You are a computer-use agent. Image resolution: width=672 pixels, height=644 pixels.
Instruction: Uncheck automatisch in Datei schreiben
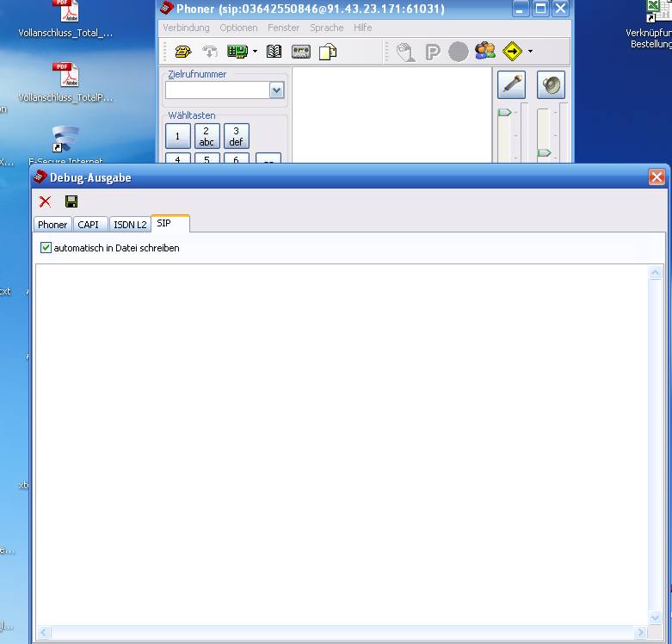point(46,247)
